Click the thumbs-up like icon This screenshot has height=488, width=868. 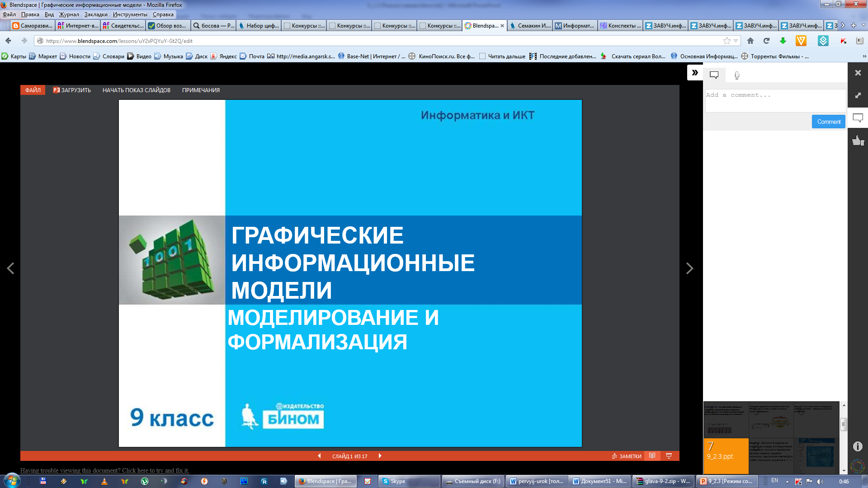click(x=858, y=141)
